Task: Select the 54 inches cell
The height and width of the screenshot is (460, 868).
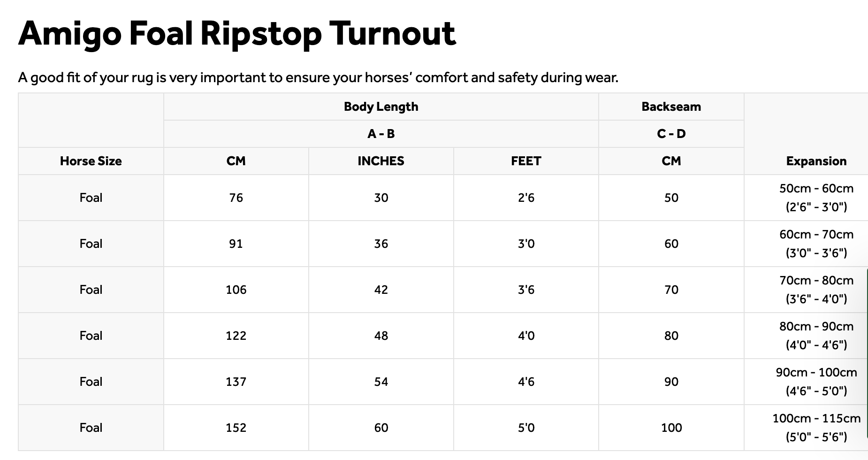Action: [x=381, y=382]
